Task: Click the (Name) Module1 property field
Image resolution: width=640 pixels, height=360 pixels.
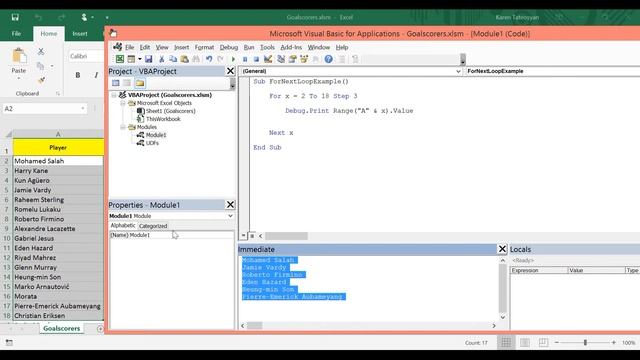Action: 172,235
